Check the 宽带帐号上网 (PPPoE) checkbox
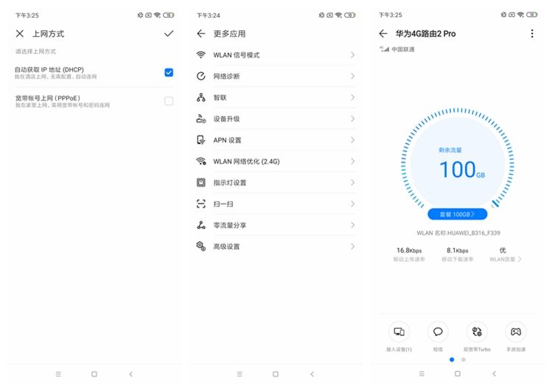The width and height of the screenshot is (552, 392). point(169,101)
